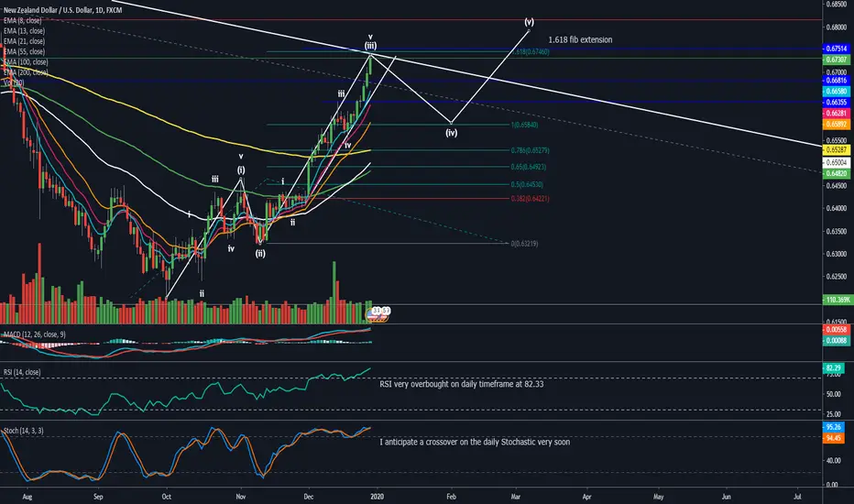854x504 pixels.
Task: Click the 94.45 Stochastic signal value label
Action: pyautogui.click(x=833, y=438)
